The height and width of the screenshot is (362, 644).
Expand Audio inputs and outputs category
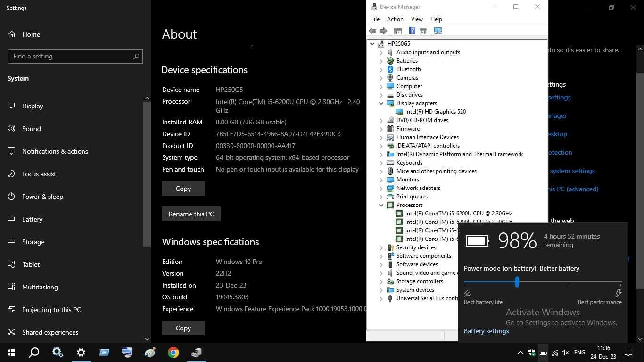381,52
